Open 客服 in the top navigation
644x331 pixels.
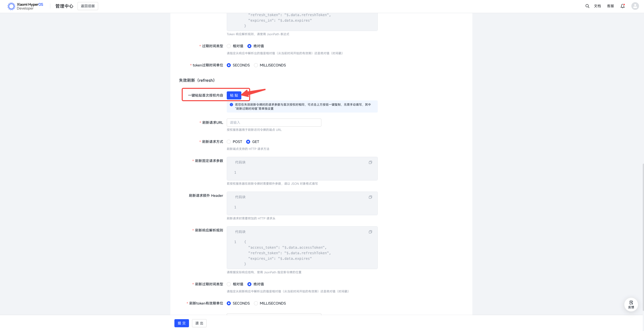[610, 6]
